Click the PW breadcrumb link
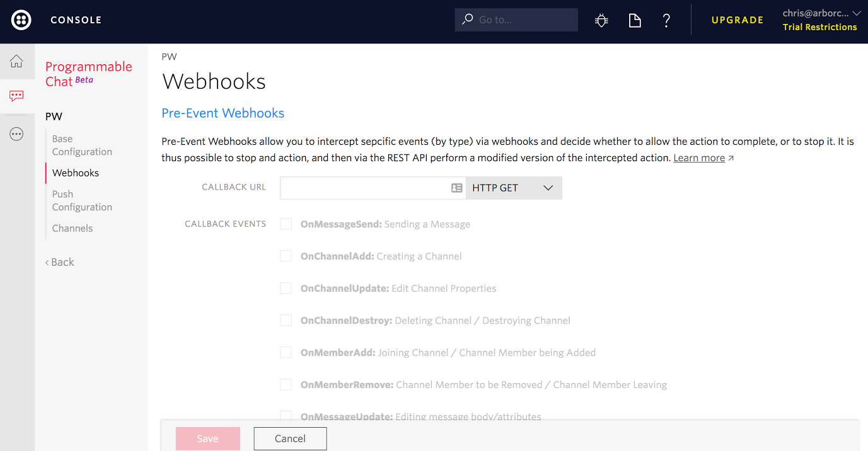Viewport: 868px width, 451px height. [x=169, y=57]
